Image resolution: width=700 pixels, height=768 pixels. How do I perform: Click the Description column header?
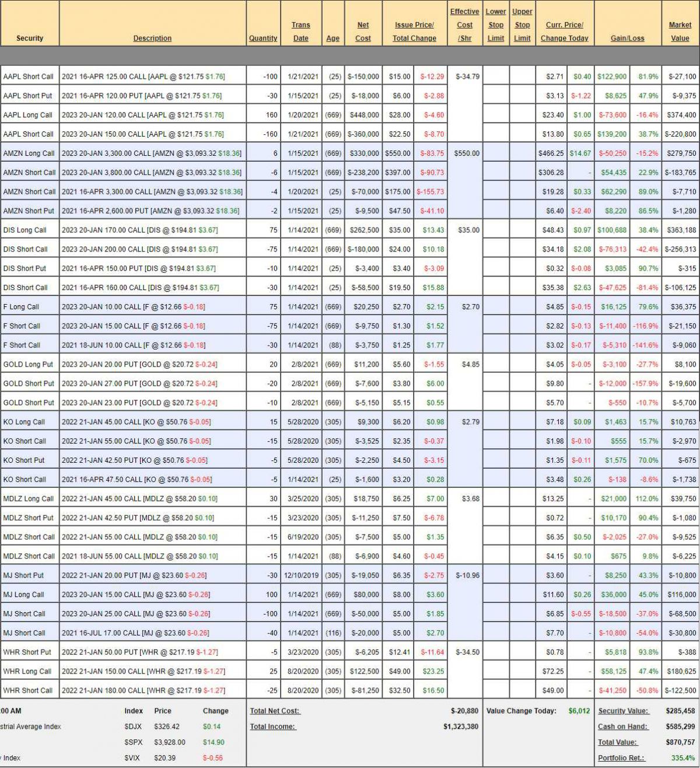(152, 39)
